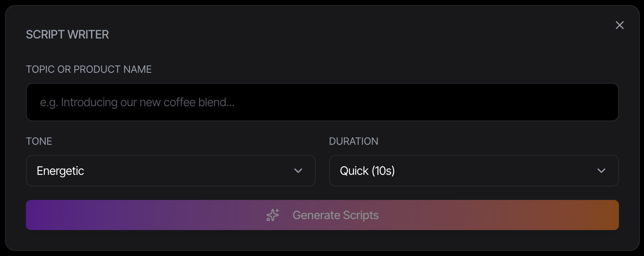
Task: Click the TOPIC OR PRODUCT NAME label
Action: (89, 69)
